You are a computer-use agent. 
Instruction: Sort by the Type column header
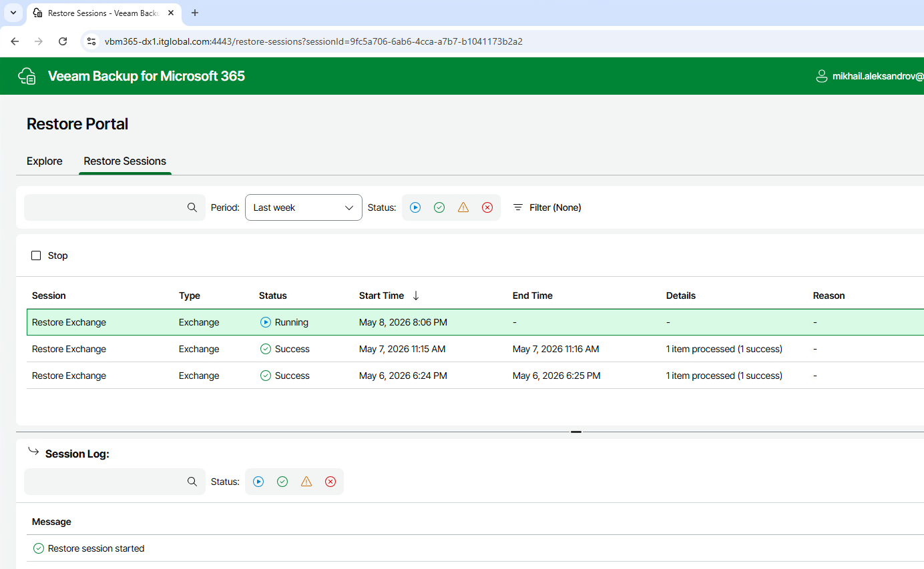(x=190, y=296)
